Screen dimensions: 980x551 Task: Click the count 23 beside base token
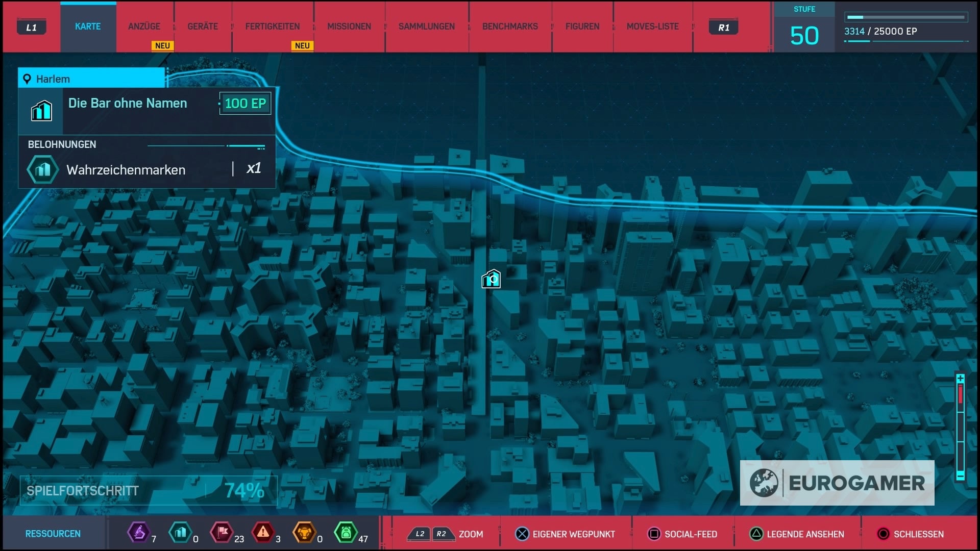point(239,539)
